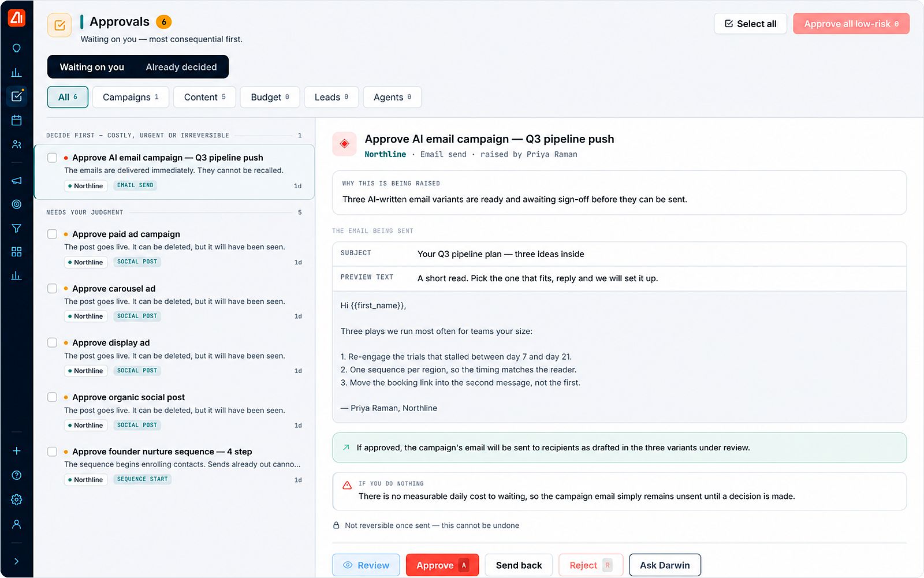Open the user profile icon in the sidebar
This screenshot has height=578, width=924.
(x=17, y=524)
